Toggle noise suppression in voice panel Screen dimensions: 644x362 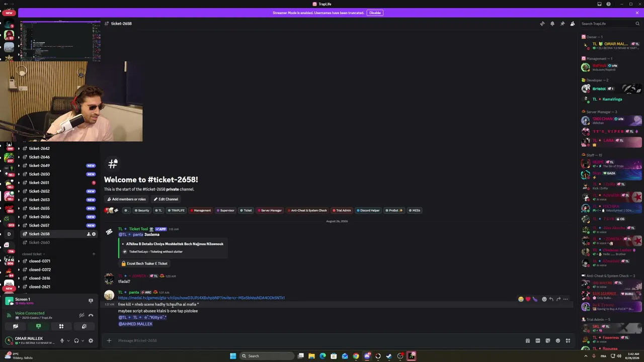pos(82,315)
